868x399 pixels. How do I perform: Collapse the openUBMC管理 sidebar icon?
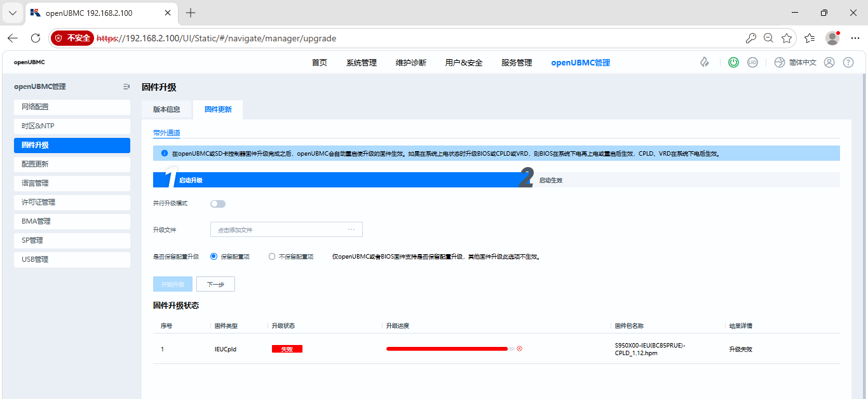click(x=126, y=87)
